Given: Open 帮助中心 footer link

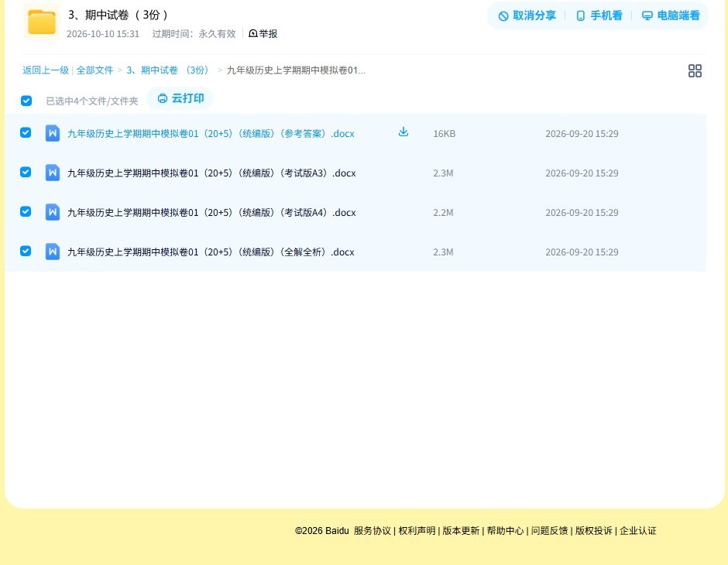Looking at the screenshot, I should (x=505, y=531).
